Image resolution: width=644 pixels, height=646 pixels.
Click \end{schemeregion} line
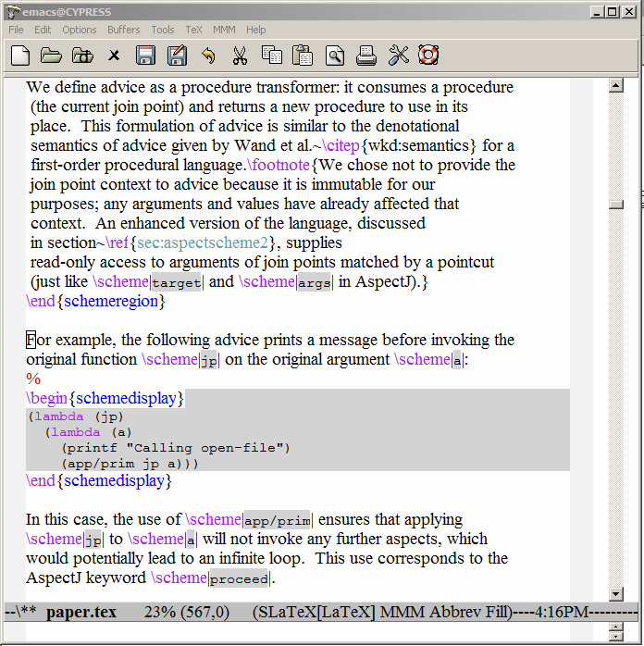pos(95,301)
